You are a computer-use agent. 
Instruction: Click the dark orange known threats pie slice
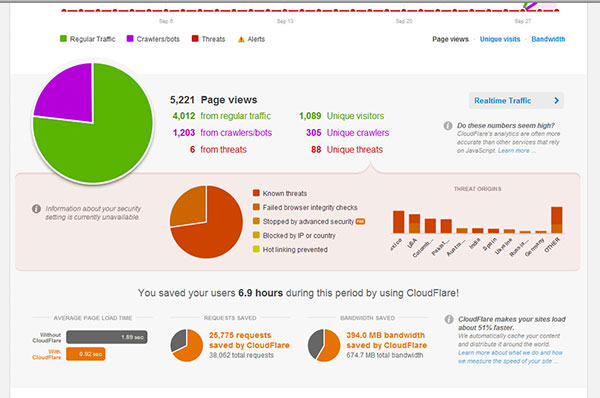pos(214,233)
